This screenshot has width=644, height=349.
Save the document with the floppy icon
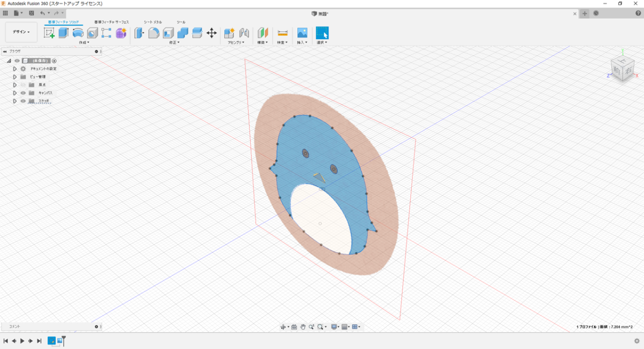click(31, 13)
